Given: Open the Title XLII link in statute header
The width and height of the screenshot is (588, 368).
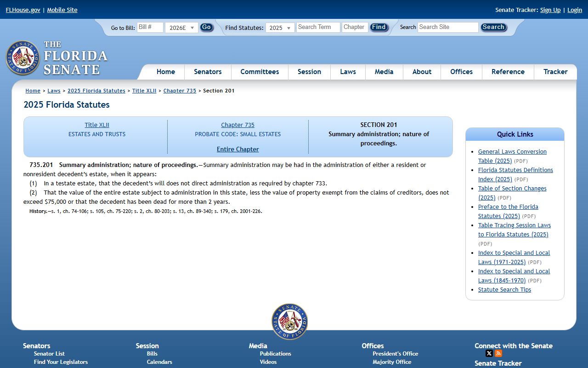Looking at the screenshot, I should (x=97, y=125).
